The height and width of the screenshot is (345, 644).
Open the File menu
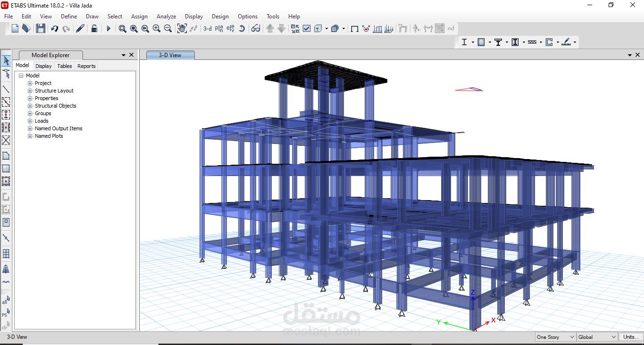[x=8, y=16]
